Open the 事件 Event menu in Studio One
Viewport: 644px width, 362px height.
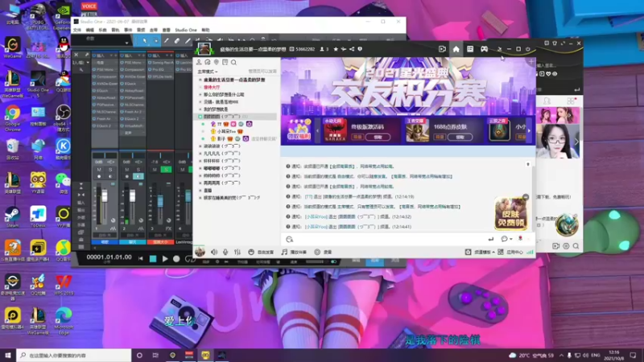pyautogui.click(x=128, y=30)
